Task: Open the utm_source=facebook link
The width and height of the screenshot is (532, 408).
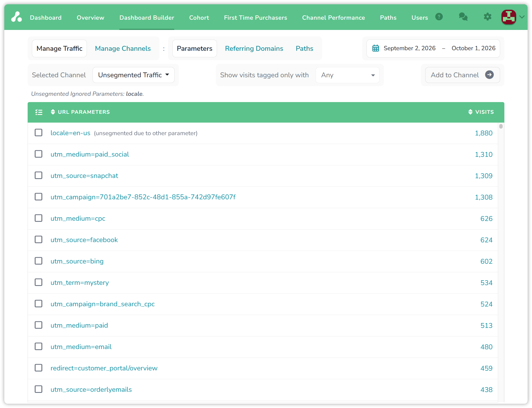Action: pos(84,240)
